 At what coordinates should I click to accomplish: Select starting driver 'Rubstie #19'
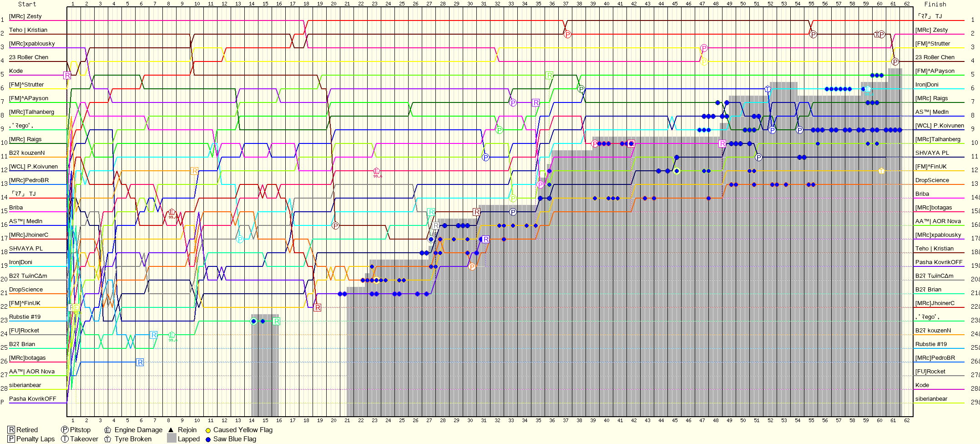coord(25,317)
